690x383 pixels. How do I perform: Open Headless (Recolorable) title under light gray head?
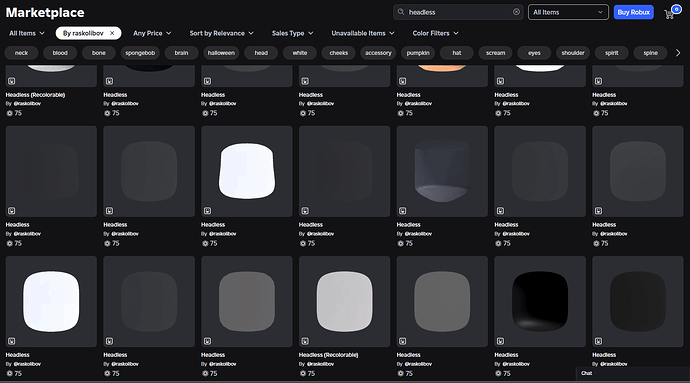tap(328, 355)
